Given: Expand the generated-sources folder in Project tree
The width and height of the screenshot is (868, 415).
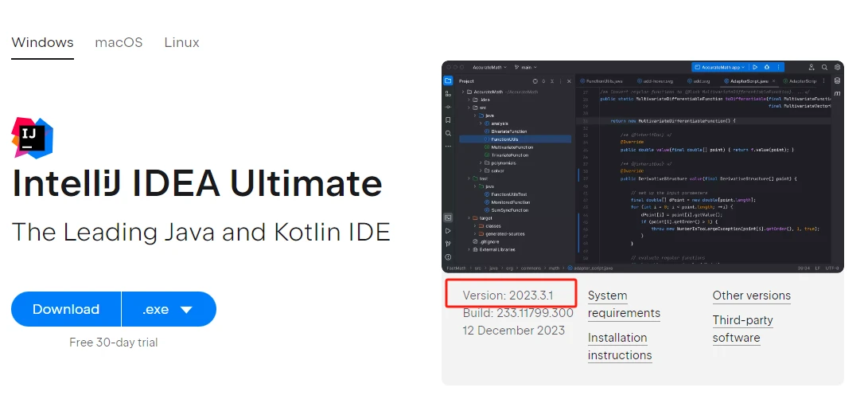Looking at the screenshot, I should click(x=474, y=234).
